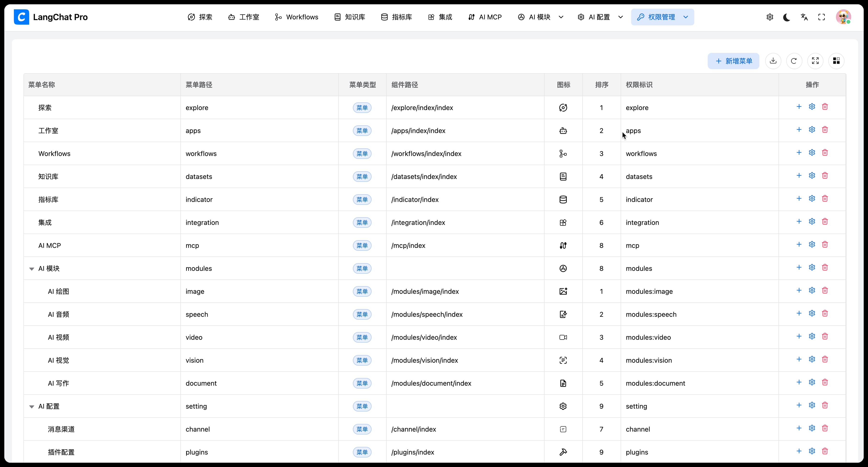Click the 菜单 tag in the AI MCP row
868x467 pixels.
click(x=362, y=246)
